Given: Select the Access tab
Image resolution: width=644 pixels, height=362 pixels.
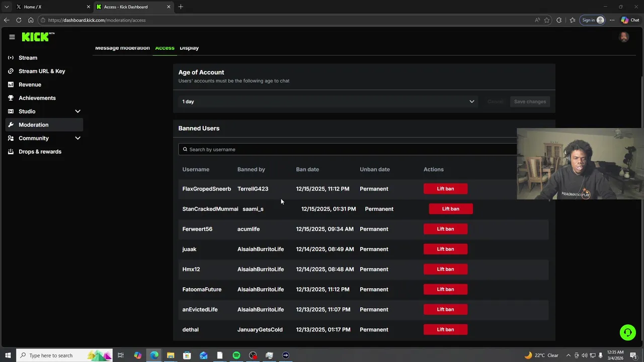Looking at the screenshot, I should pyautogui.click(x=165, y=48).
